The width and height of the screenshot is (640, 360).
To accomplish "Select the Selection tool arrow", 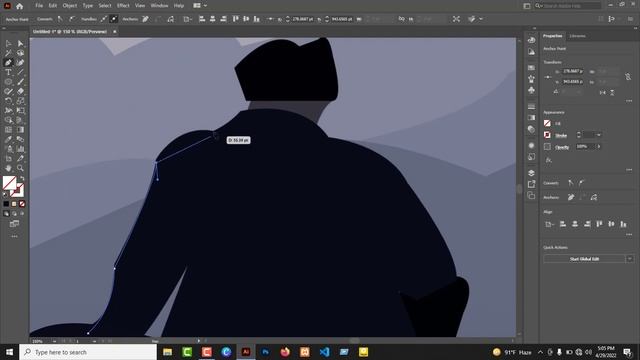I will (8, 43).
